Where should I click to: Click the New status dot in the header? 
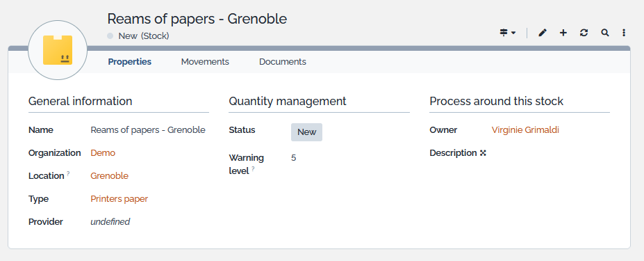(x=110, y=35)
